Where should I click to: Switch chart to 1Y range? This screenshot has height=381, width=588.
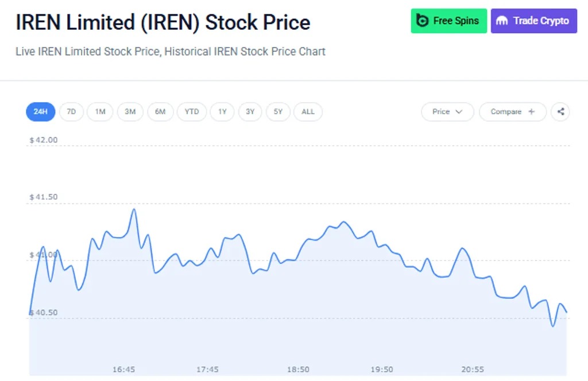[222, 112]
